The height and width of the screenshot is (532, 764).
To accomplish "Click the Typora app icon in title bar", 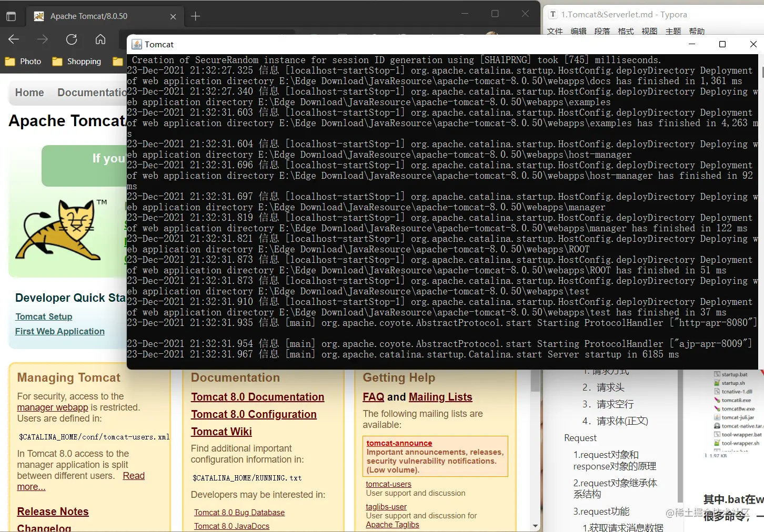I will pos(553,15).
